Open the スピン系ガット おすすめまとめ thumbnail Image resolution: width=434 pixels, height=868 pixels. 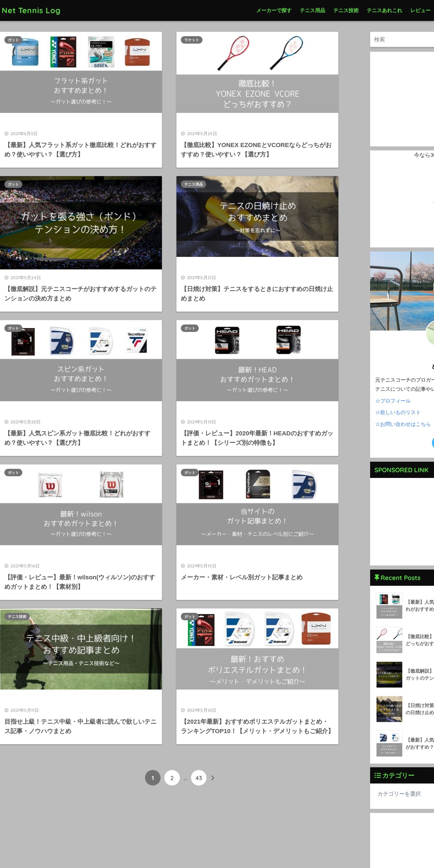(81, 361)
